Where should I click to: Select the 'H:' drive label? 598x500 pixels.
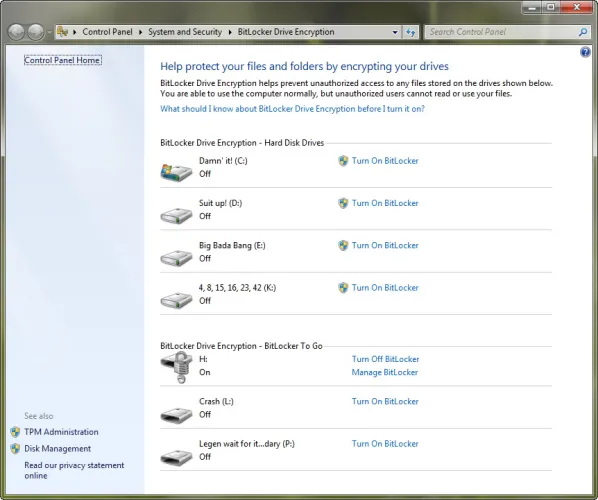click(203, 359)
